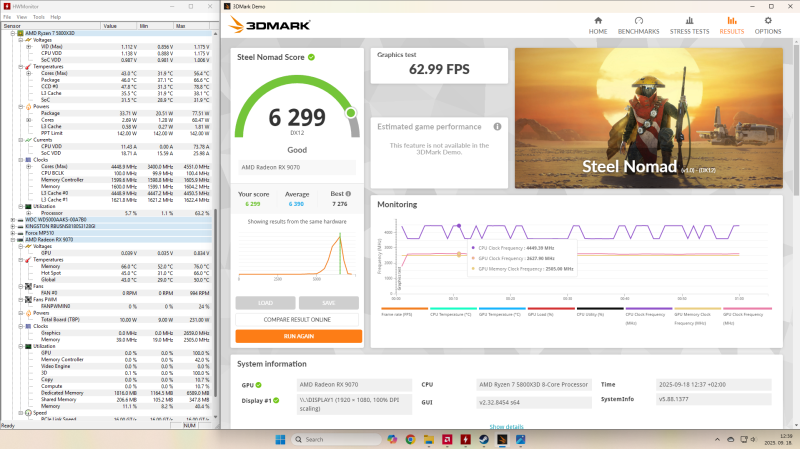Open Stress Tests in 3DMark

(689, 26)
